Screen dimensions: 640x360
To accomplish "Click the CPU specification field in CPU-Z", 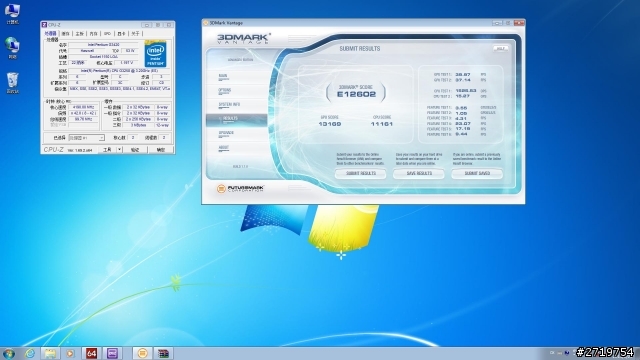I will pyautogui.click(x=119, y=71).
